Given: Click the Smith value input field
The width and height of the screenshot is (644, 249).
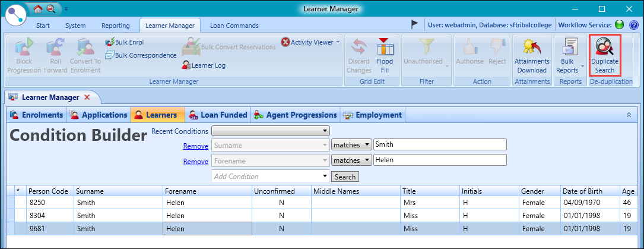Looking at the screenshot, I should coord(440,144).
